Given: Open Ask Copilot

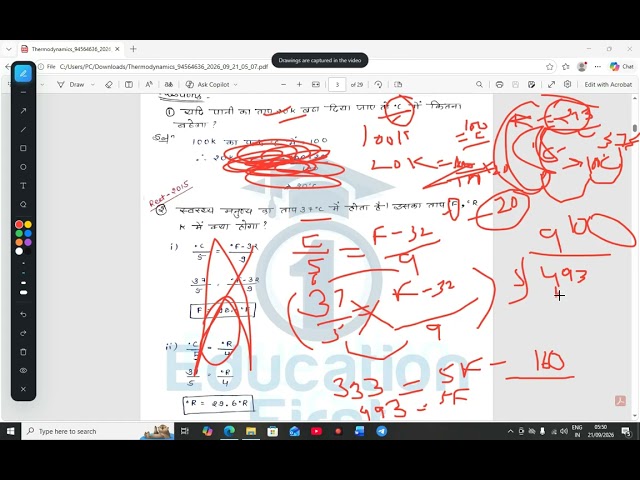Looking at the screenshot, I should click(x=207, y=84).
